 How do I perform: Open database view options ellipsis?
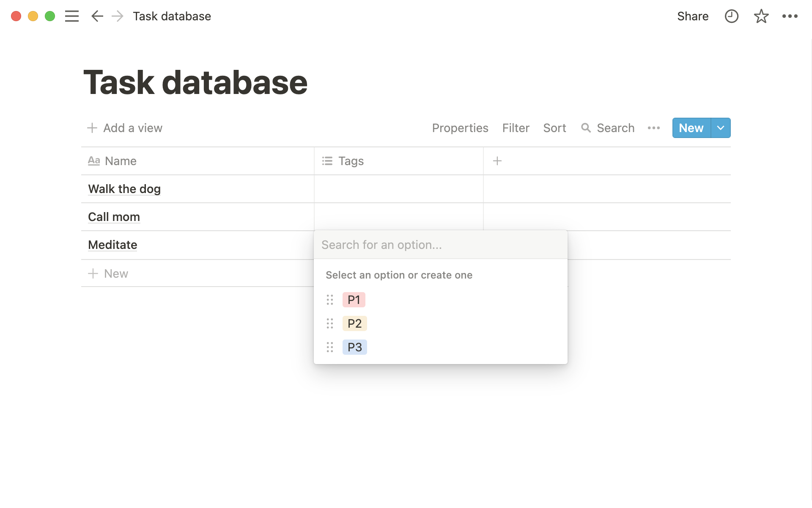(x=653, y=128)
